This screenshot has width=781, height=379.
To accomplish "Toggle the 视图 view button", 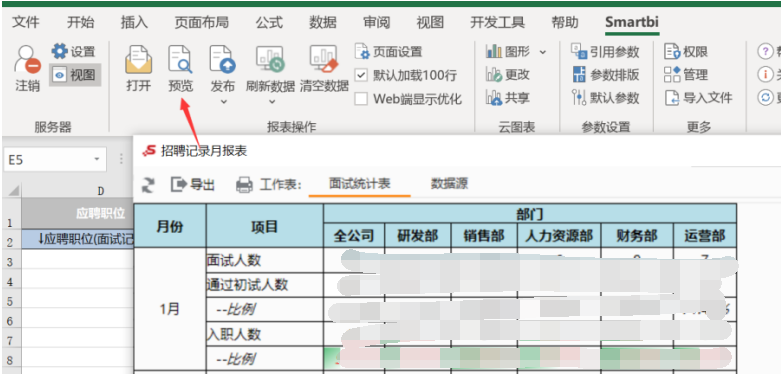I will click(75, 75).
